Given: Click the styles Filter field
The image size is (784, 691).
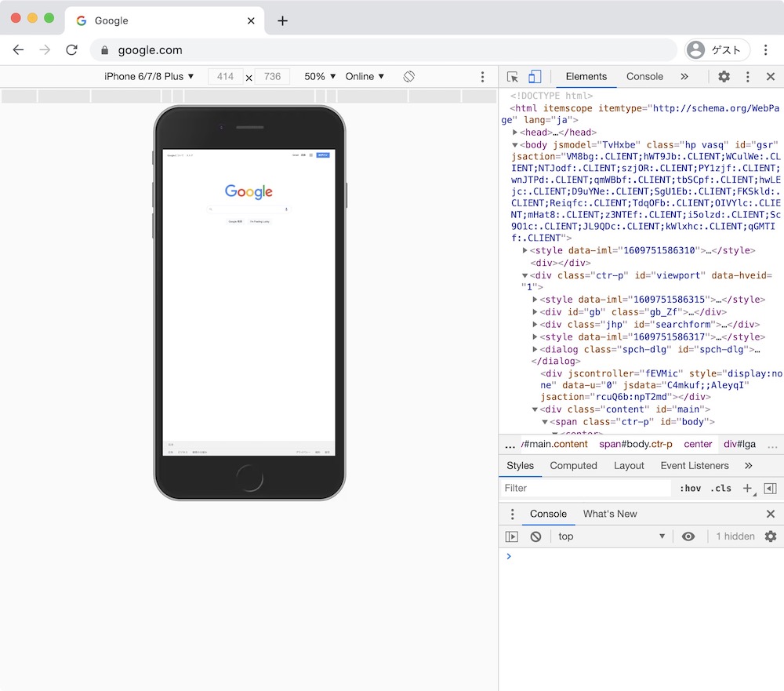Looking at the screenshot, I should pos(586,489).
